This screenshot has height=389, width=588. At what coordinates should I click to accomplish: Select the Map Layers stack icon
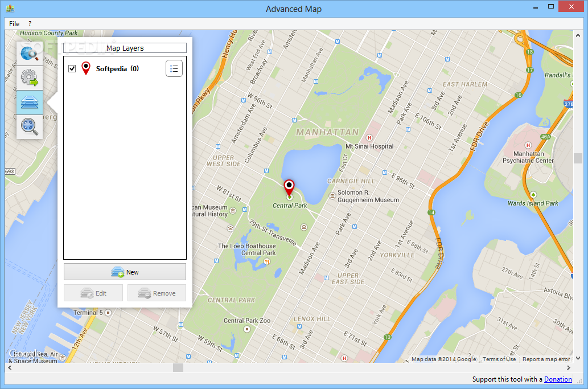(x=29, y=102)
